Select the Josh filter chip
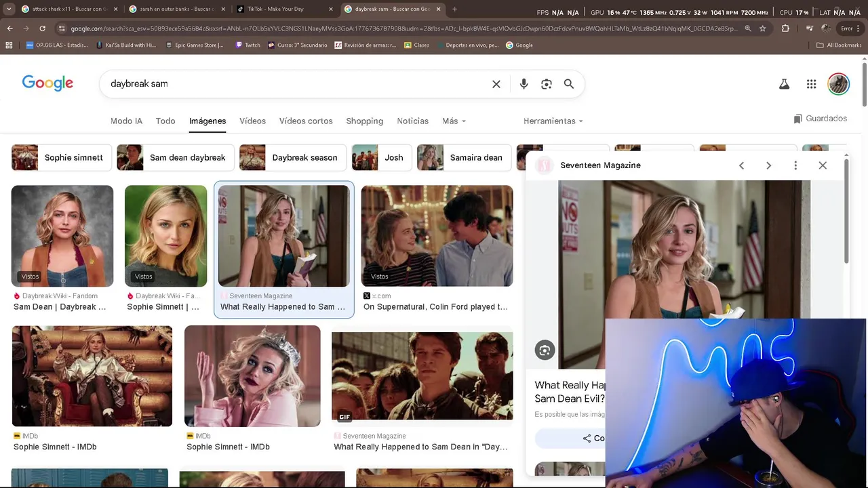 381,157
